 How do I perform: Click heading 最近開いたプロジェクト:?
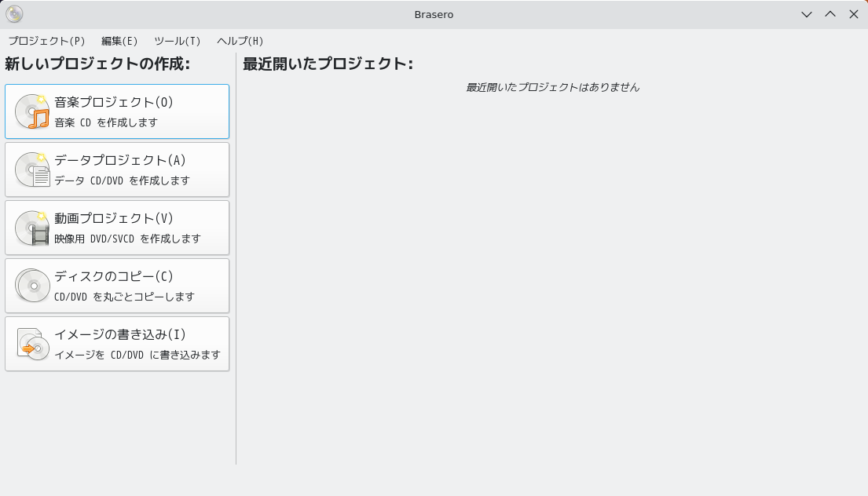tap(328, 64)
